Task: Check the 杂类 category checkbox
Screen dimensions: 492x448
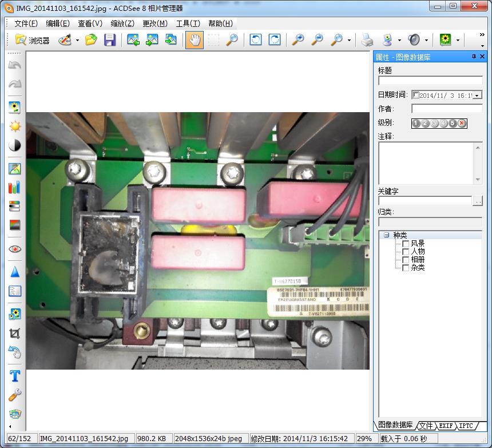Action: (406, 268)
